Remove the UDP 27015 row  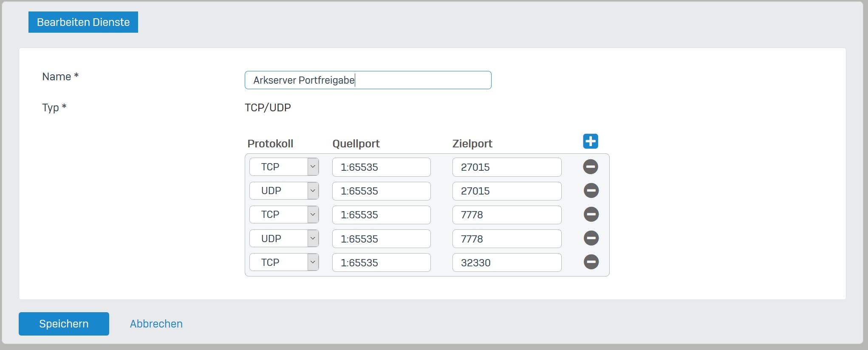pos(591,190)
